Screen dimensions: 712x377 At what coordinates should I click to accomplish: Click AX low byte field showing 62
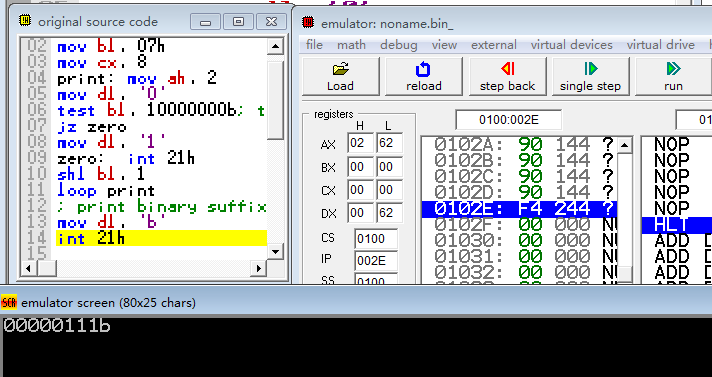(x=389, y=144)
